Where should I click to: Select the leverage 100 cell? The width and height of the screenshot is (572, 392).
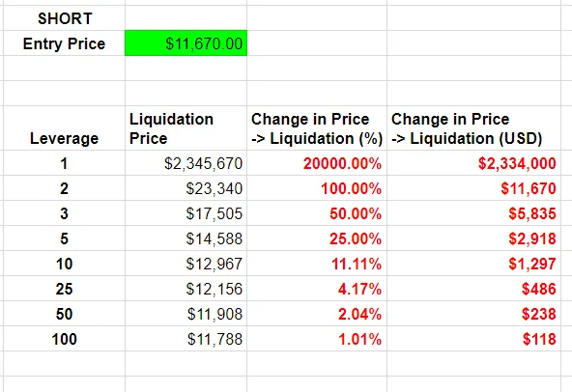[64, 339]
